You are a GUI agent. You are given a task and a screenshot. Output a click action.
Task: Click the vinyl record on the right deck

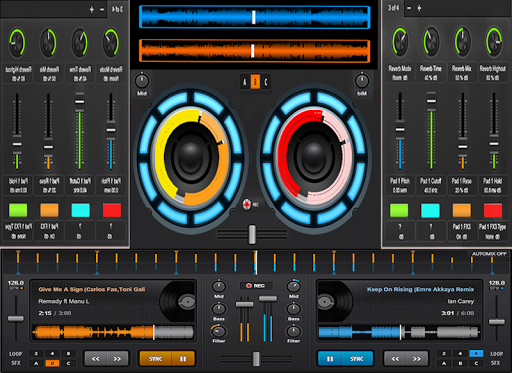[x=335, y=302]
